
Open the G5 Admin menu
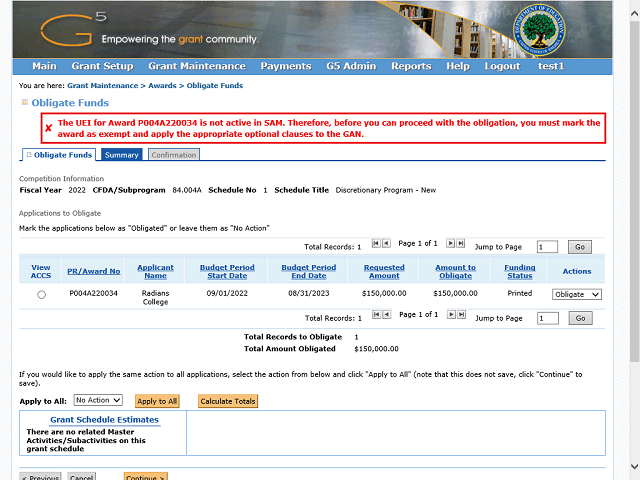[351, 66]
